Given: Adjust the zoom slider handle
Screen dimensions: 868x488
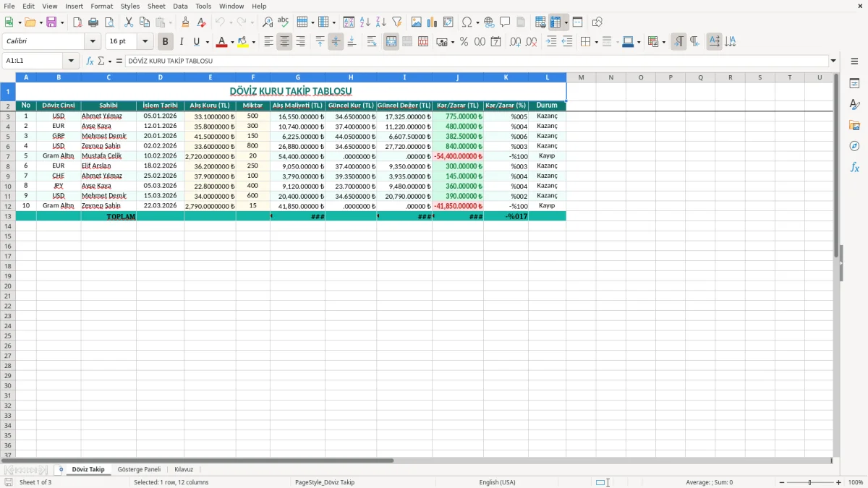Looking at the screenshot, I should point(810,482).
